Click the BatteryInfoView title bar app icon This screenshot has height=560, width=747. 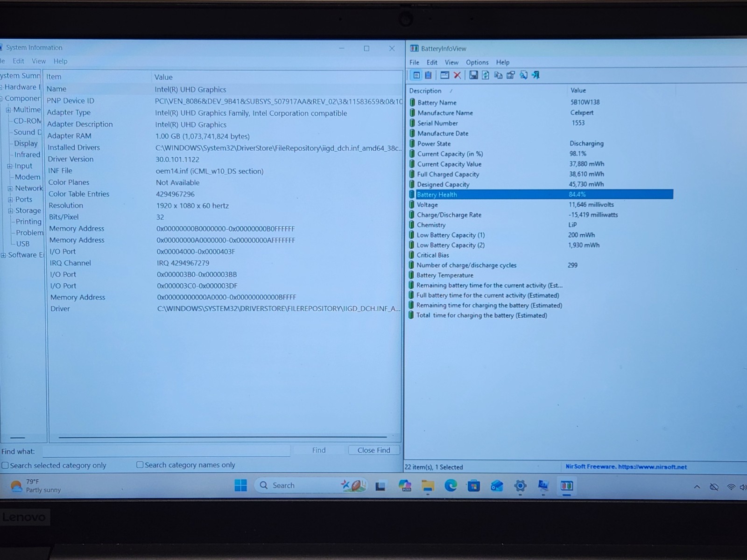click(414, 49)
